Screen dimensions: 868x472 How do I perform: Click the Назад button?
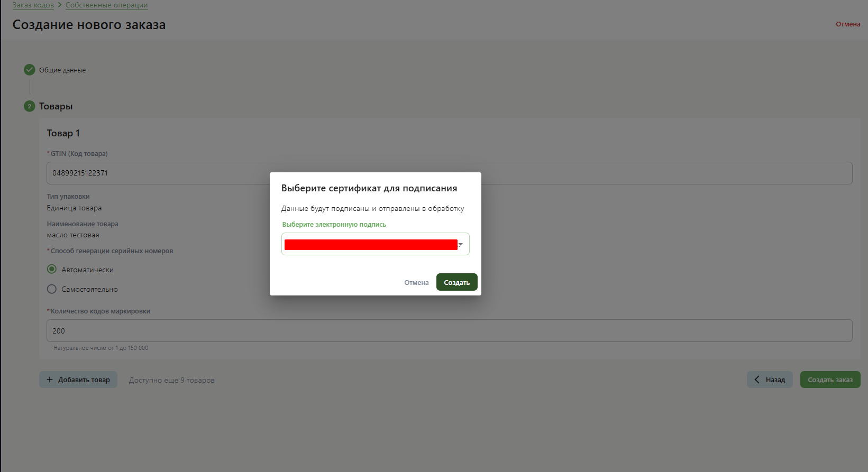pos(770,380)
